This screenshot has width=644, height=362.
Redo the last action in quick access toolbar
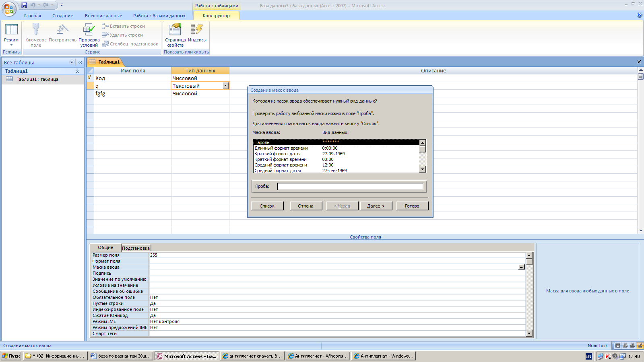[45, 5]
